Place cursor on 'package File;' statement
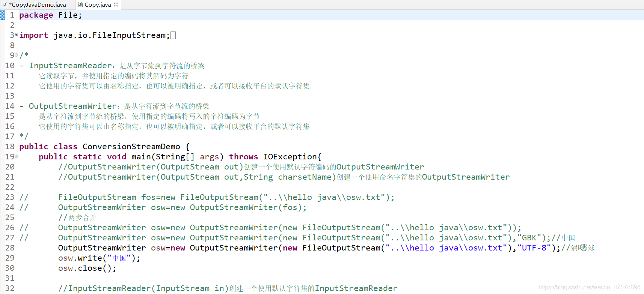The width and height of the screenshot is (644, 294). pyautogui.click(x=50, y=15)
